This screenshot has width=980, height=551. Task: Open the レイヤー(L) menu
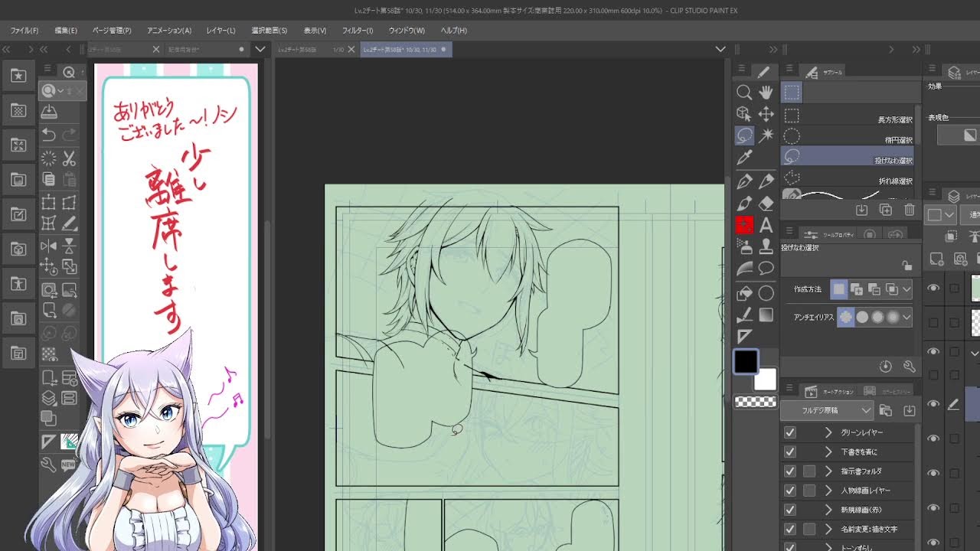tap(220, 31)
